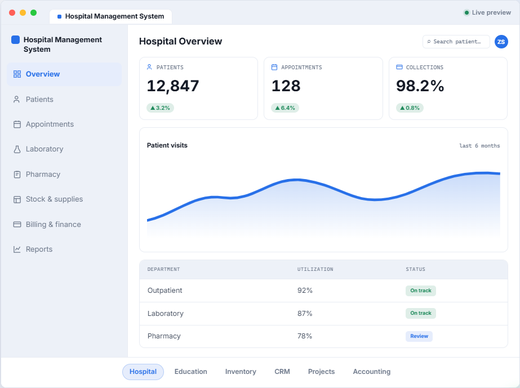Select the Hospital Management System browser tab
Viewport: 520px width, 388px height.
pos(111,16)
